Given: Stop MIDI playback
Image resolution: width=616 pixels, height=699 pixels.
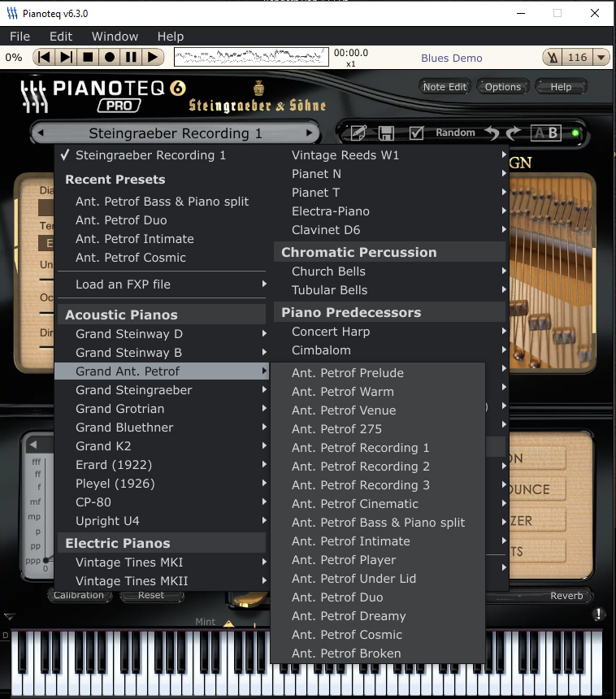Looking at the screenshot, I should point(88,57).
